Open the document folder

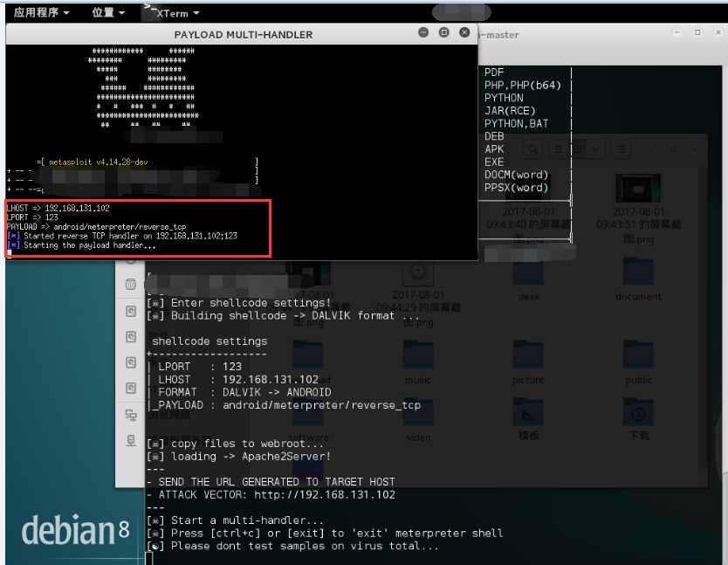pyautogui.click(x=638, y=278)
